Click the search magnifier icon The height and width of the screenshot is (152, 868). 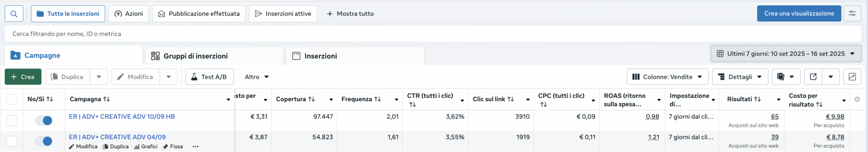(14, 14)
